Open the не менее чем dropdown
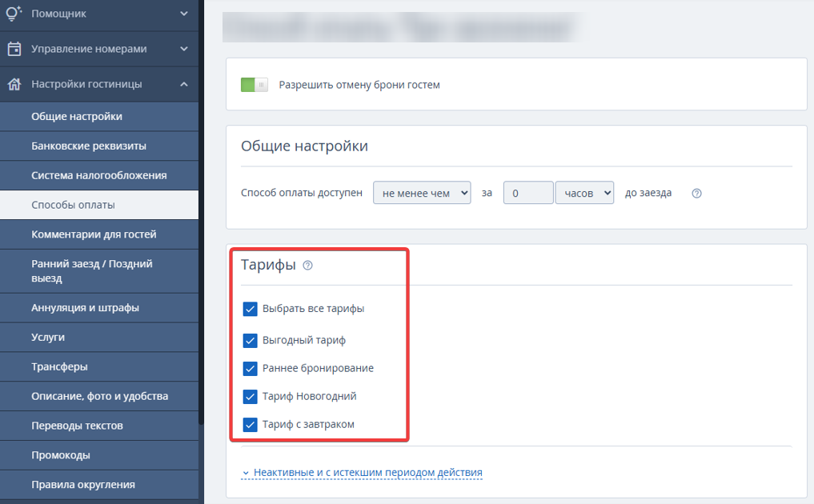The image size is (814, 504). tap(422, 193)
